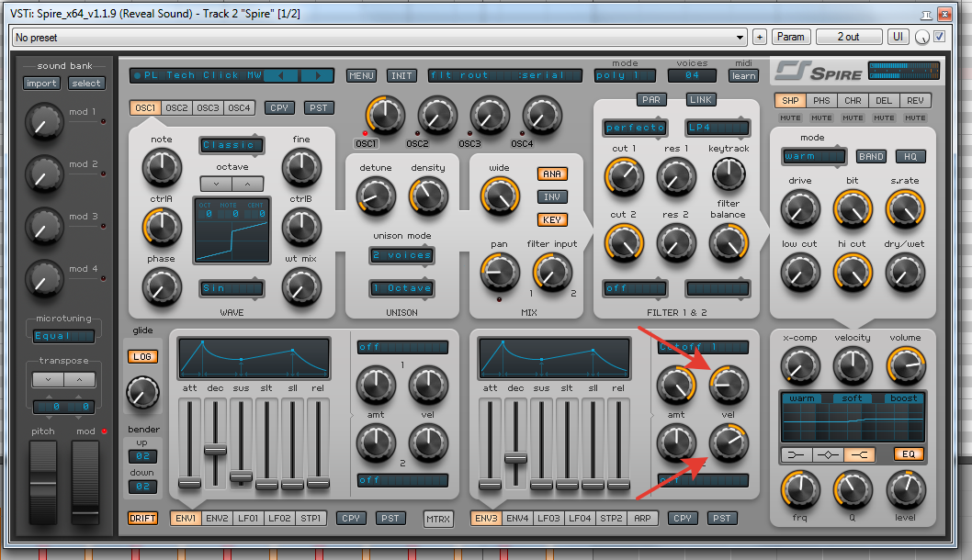
Task: Select the low-shelf EQ shape icon
Action: coord(796,454)
